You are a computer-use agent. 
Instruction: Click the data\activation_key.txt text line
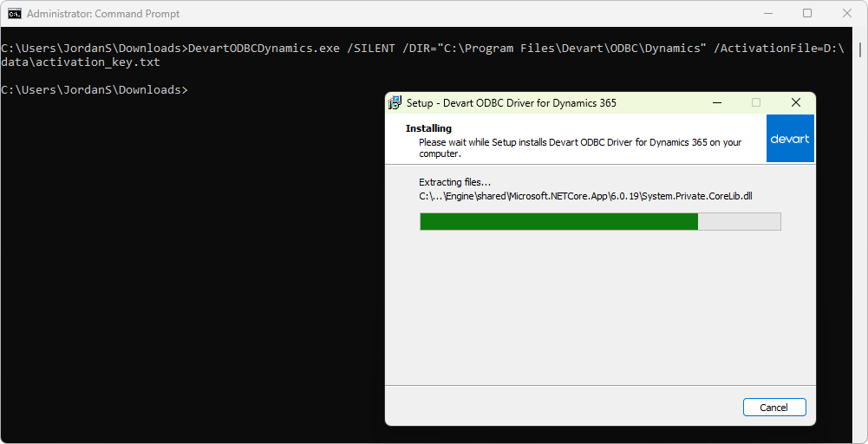coord(81,62)
